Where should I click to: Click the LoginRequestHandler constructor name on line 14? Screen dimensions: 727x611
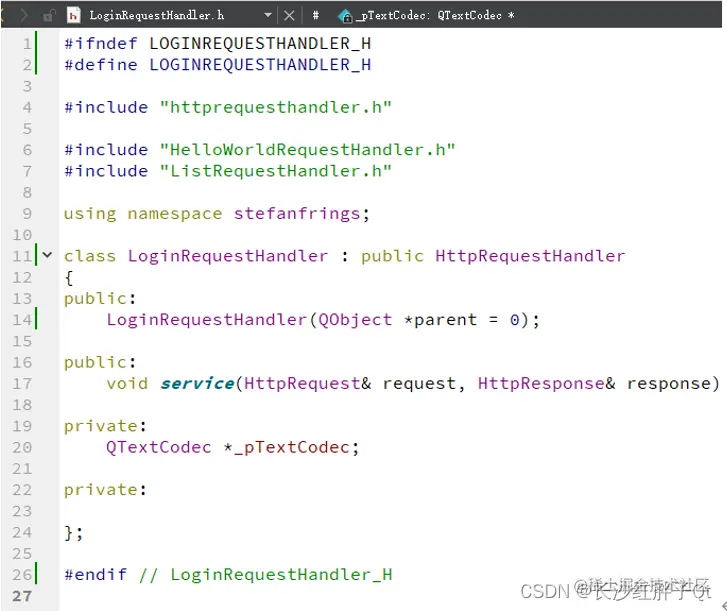206,320
